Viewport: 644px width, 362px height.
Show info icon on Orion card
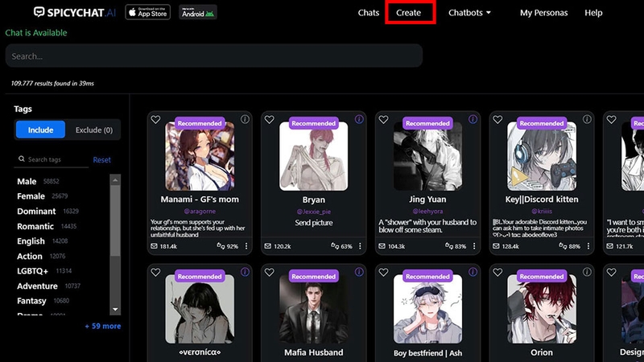point(587,272)
